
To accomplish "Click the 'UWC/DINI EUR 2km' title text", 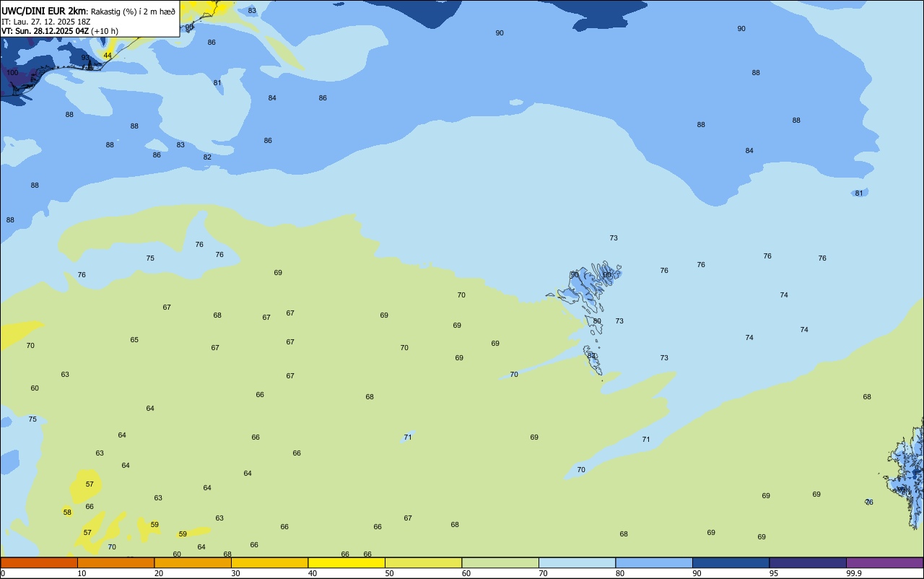I will pos(44,11).
